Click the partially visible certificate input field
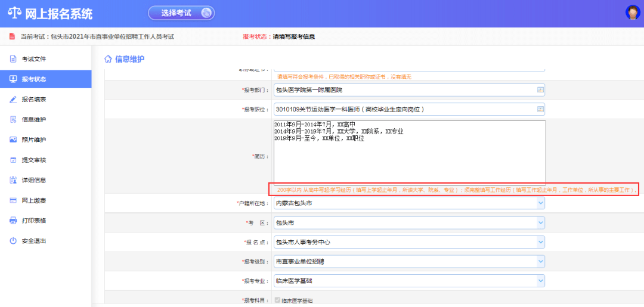This screenshot has width=644, height=307. [409, 69]
